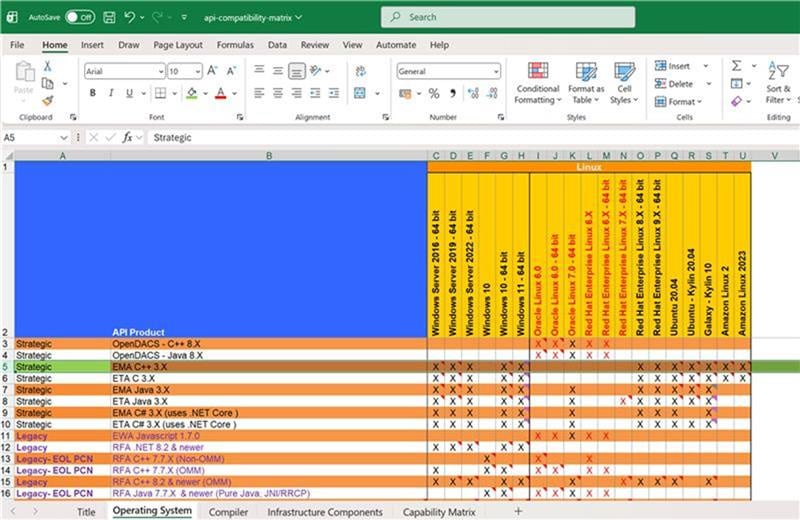This screenshot has height=520, width=800.
Task: Click the Delete cells button
Action: 673,84
